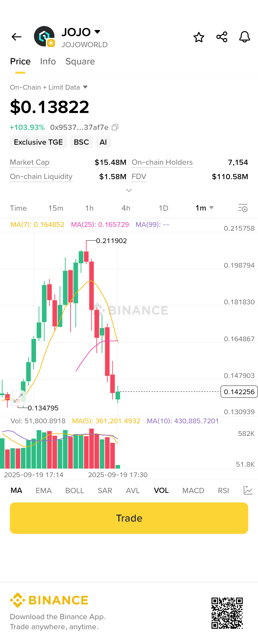Screen dimensions: 258x644
Task: Expand On-Chain + Limit Data dropdown
Action: (85, 87)
